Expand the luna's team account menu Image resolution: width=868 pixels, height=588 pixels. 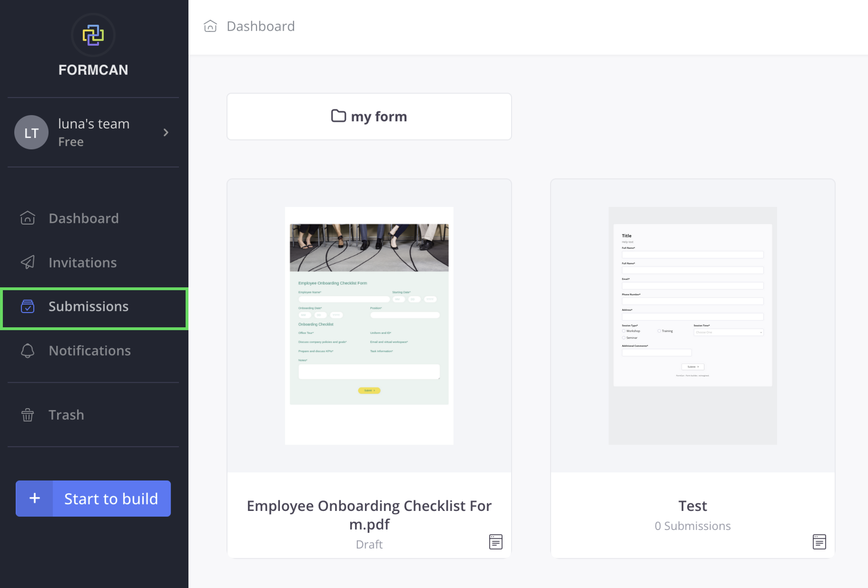tap(167, 132)
